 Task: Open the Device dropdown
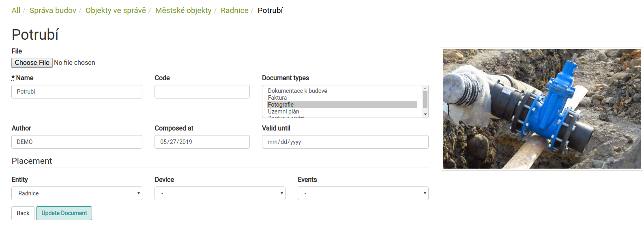220,193
